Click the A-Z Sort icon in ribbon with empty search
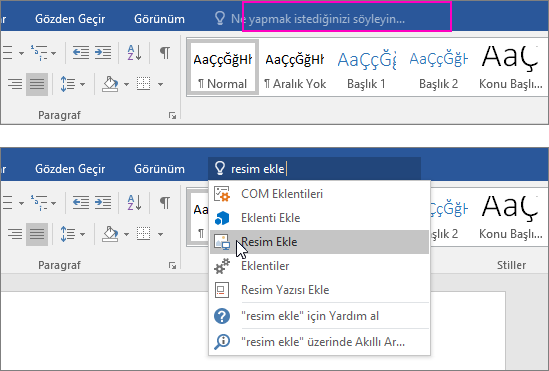This screenshot has width=549, height=371. click(x=134, y=52)
